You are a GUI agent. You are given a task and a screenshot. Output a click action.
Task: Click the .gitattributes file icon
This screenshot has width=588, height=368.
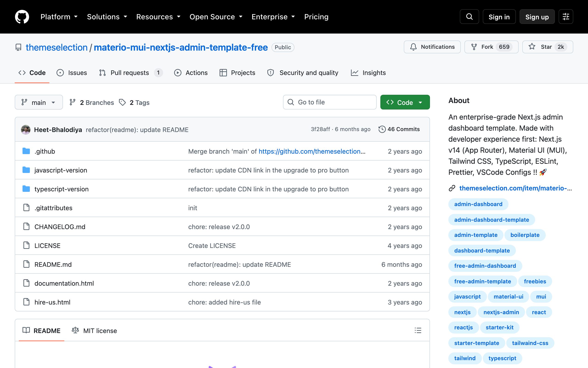coord(26,208)
